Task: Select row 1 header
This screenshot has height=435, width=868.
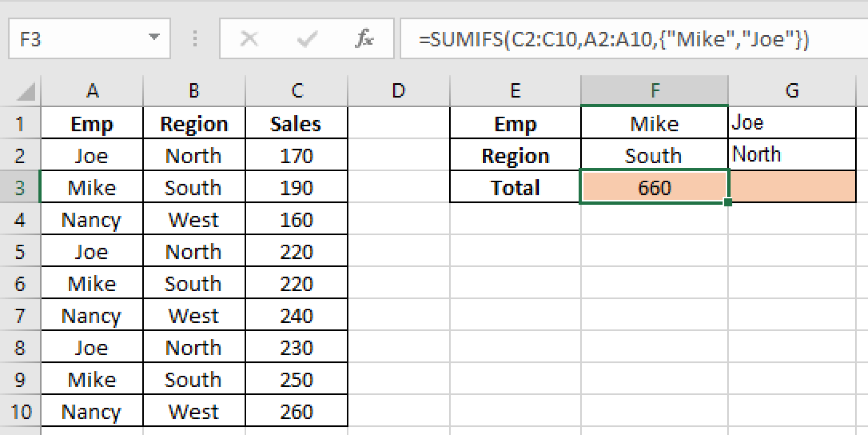Action: point(20,123)
